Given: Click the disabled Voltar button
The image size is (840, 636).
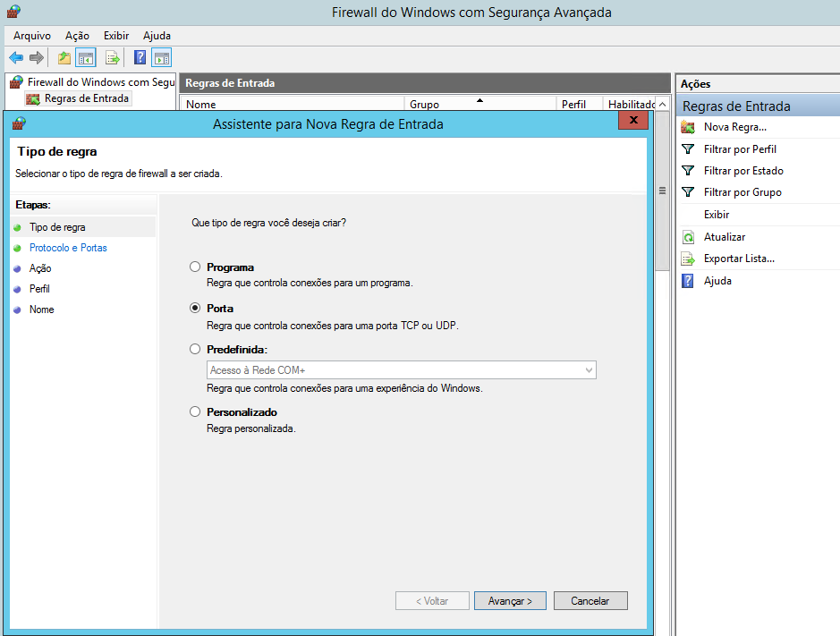Looking at the screenshot, I should point(432,600).
